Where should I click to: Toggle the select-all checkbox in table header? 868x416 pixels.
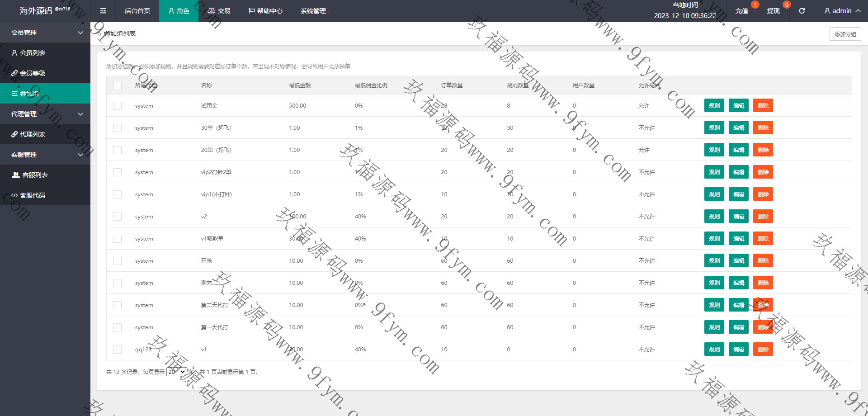coord(118,85)
